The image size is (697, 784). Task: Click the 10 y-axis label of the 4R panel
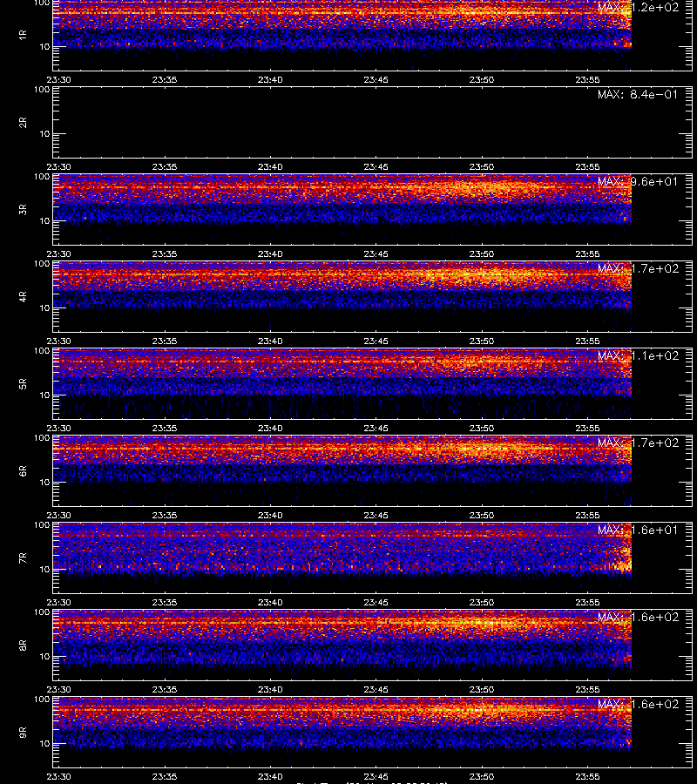pos(44,308)
